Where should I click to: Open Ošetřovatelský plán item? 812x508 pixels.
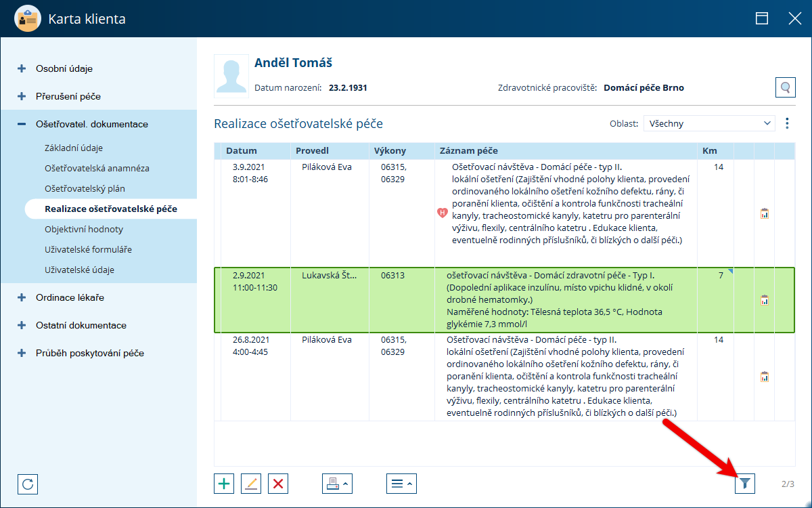click(x=85, y=188)
